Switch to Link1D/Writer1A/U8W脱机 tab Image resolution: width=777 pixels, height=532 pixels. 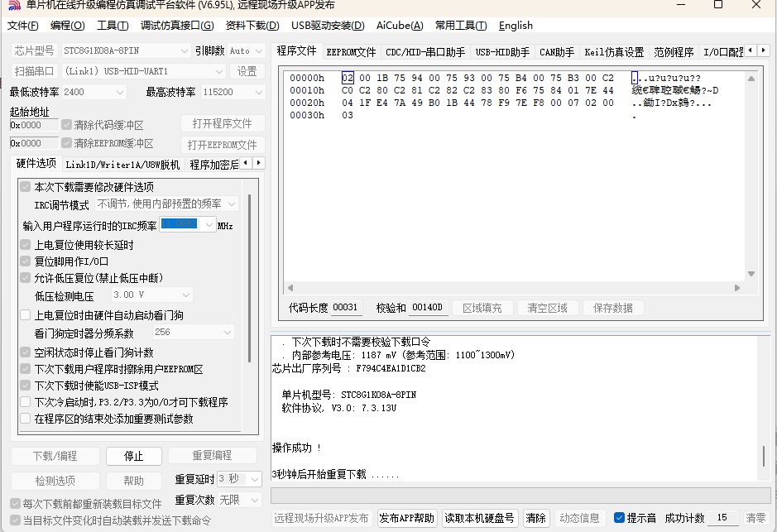pyautogui.click(x=122, y=165)
